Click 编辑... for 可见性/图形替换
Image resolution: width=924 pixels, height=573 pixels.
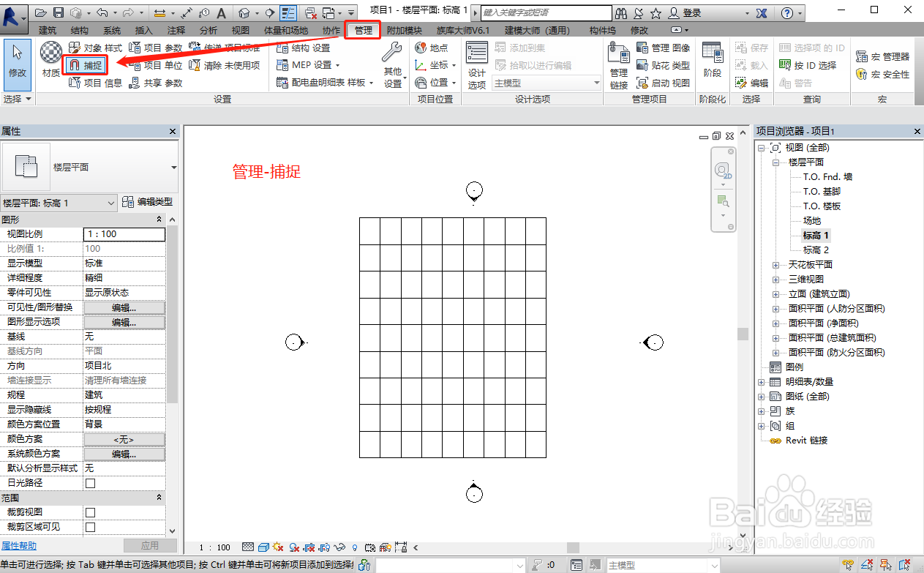point(124,307)
